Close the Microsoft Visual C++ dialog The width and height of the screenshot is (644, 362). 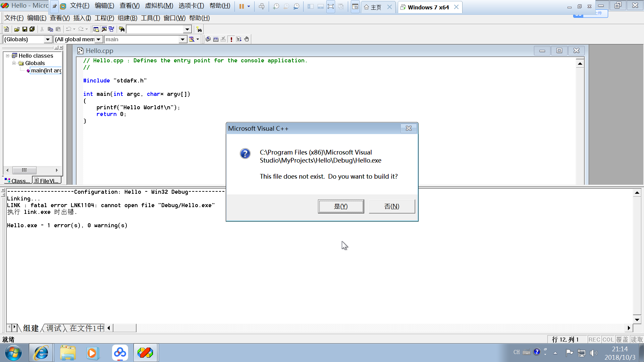(x=409, y=128)
